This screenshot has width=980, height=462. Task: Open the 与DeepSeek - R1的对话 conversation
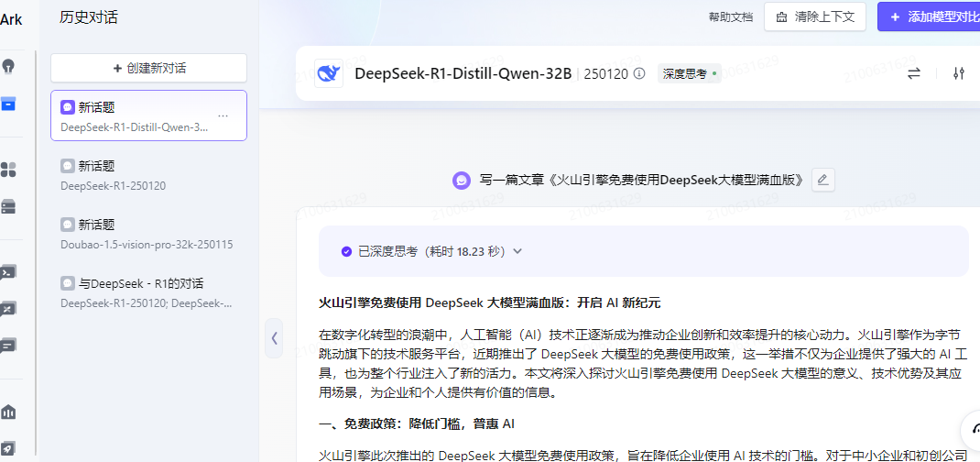[x=148, y=292]
